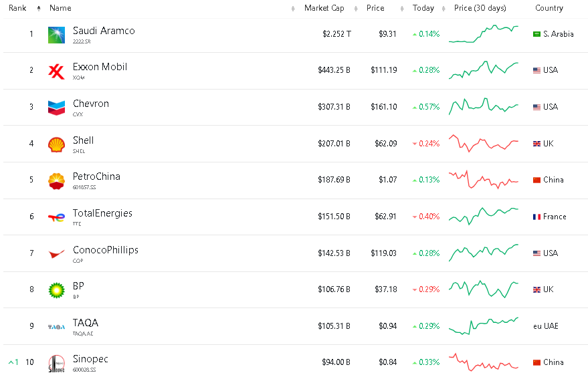
Task: Click the TotalEnergies logo icon
Action: point(56,217)
